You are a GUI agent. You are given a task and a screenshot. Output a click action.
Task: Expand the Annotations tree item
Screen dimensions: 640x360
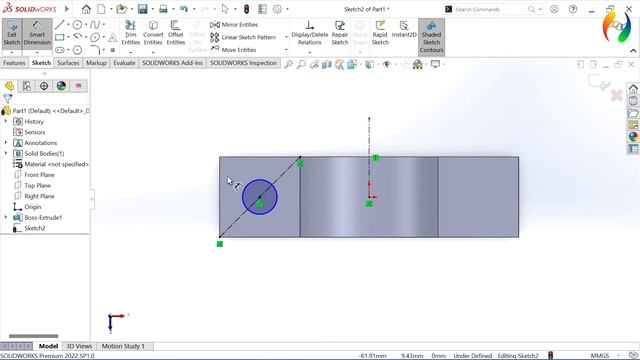[x=6, y=143]
